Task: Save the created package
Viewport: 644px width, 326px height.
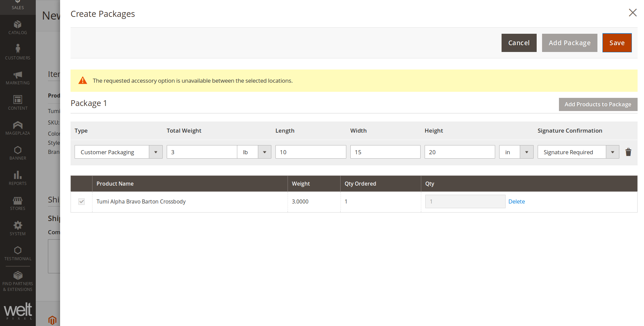Action: click(617, 43)
